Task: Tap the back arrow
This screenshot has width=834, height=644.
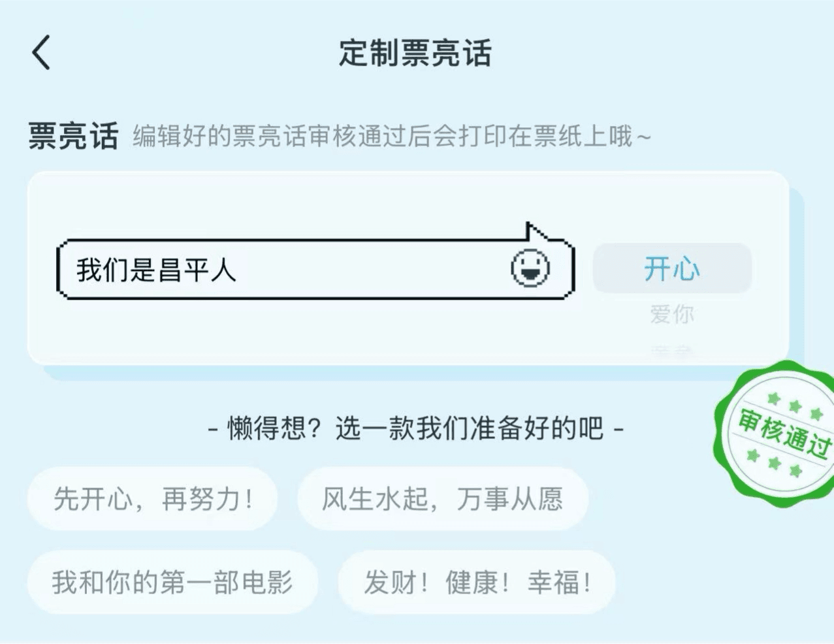Action: pyautogui.click(x=41, y=52)
